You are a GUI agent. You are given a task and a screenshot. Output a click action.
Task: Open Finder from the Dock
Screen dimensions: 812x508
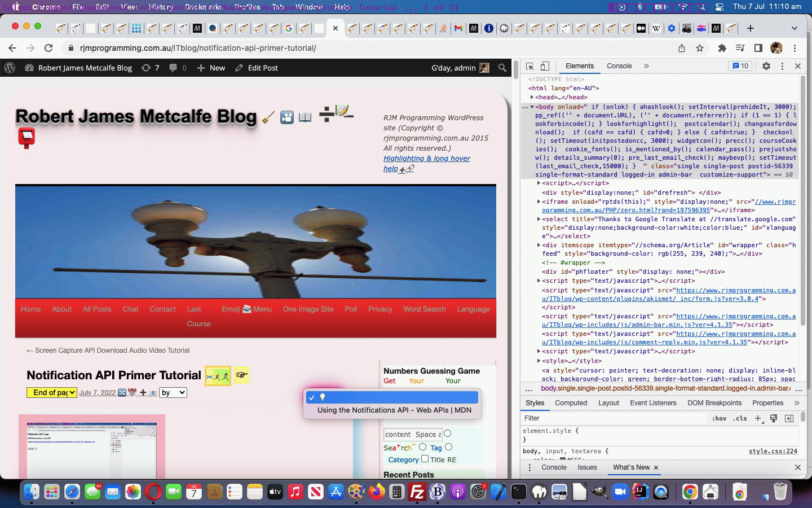[32, 492]
